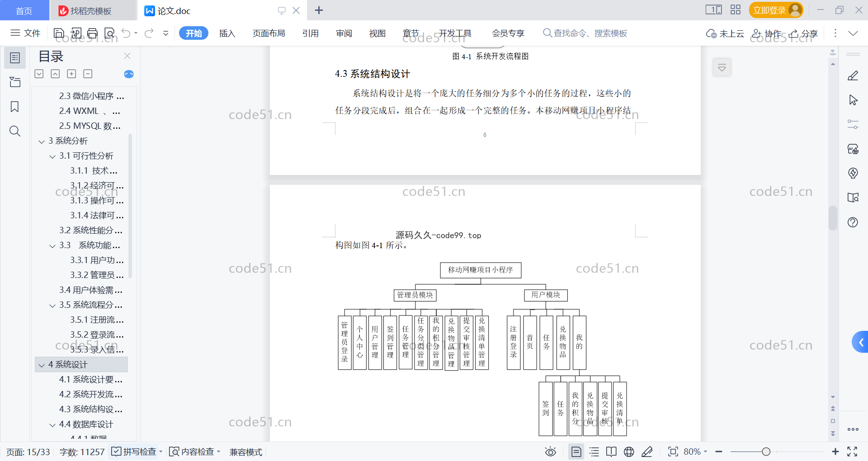This screenshot has width=868, height=461.
Task: Open the bookmark sidebar icon
Action: 15,107
